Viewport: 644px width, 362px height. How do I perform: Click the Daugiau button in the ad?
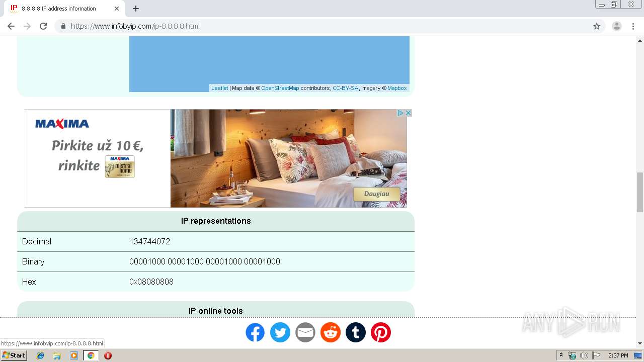(377, 194)
